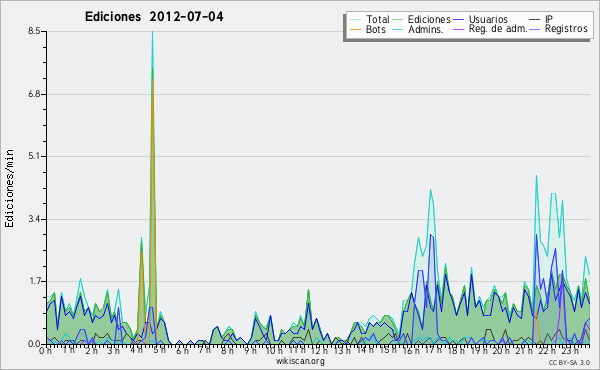Click the 23 h x-axis marker

570,350
